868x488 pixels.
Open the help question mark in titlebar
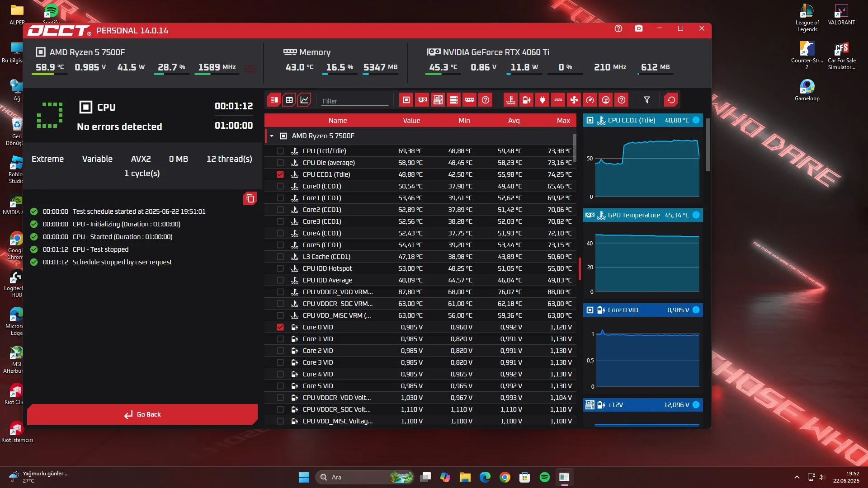click(x=618, y=28)
